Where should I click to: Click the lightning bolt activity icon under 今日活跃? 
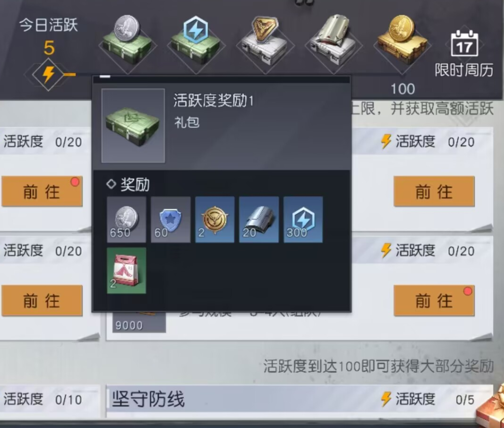coord(48,75)
